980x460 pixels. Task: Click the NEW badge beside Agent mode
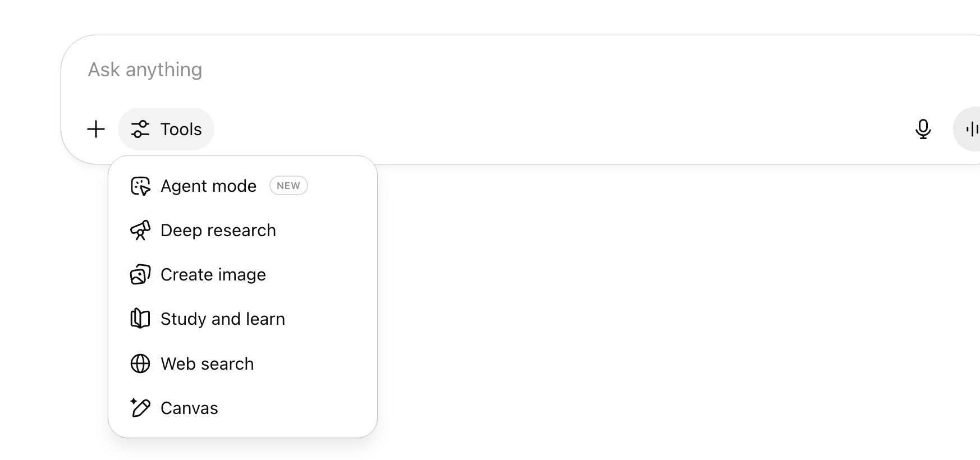[288, 186]
